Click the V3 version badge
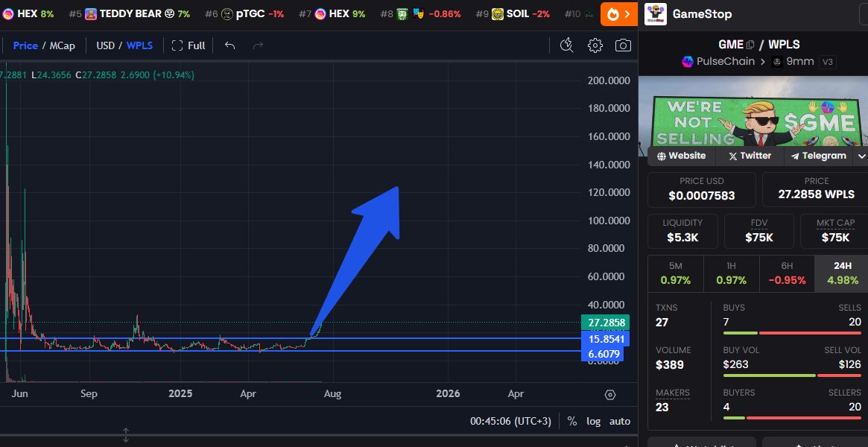This screenshot has height=447, width=868. pyautogui.click(x=827, y=61)
